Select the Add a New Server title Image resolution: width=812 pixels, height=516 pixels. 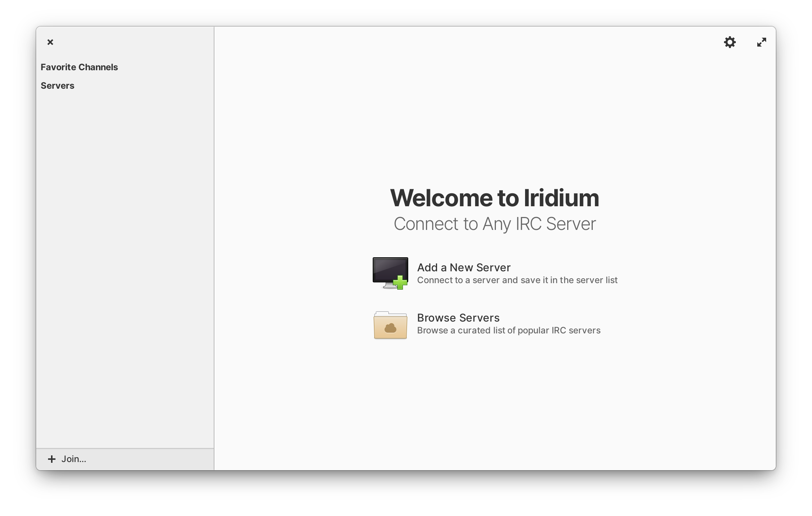point(464,267)
